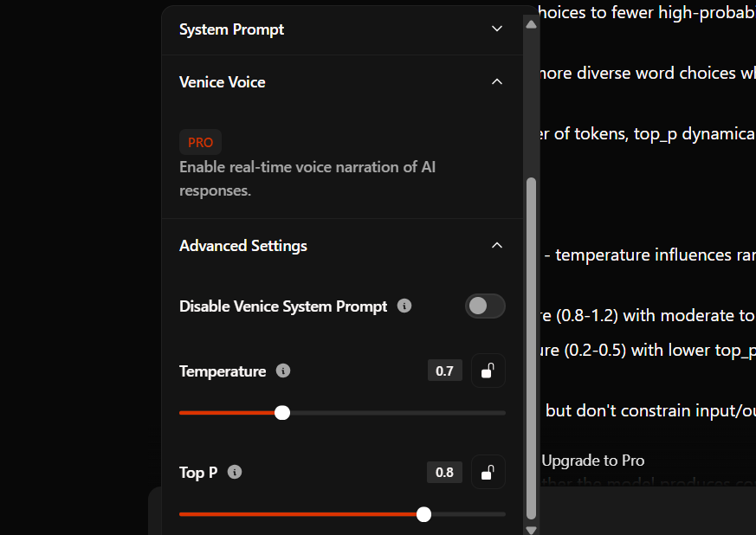Click the Temperature value box showing 0.7
This screenshot has height=535, width=756.
point(444,371)
